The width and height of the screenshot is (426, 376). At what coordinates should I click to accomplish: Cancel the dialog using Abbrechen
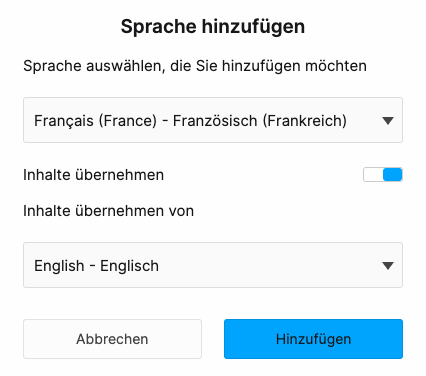[112, 339]
